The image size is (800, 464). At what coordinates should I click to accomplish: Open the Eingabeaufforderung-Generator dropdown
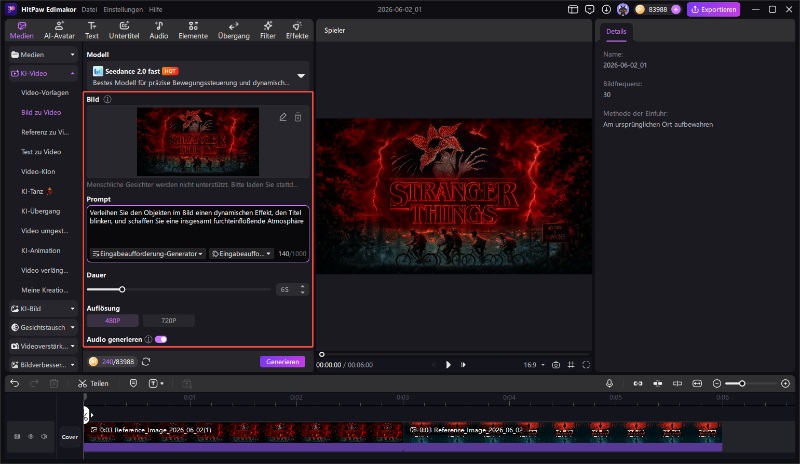tap(148, 254)
